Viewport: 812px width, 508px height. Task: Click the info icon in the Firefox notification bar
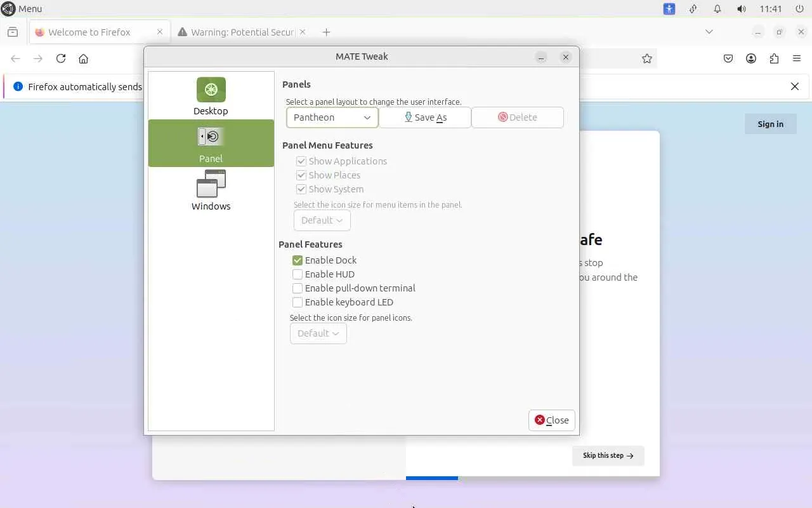[18, 86]
